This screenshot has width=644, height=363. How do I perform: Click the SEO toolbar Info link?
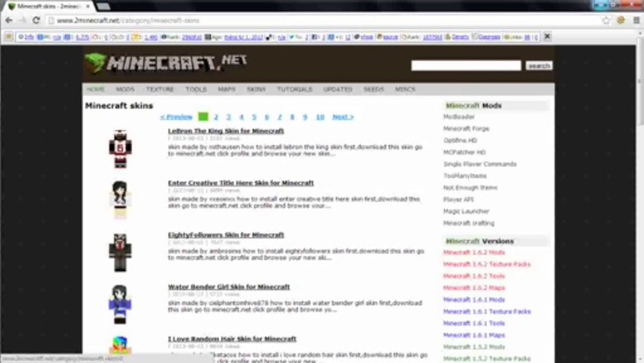29,37
